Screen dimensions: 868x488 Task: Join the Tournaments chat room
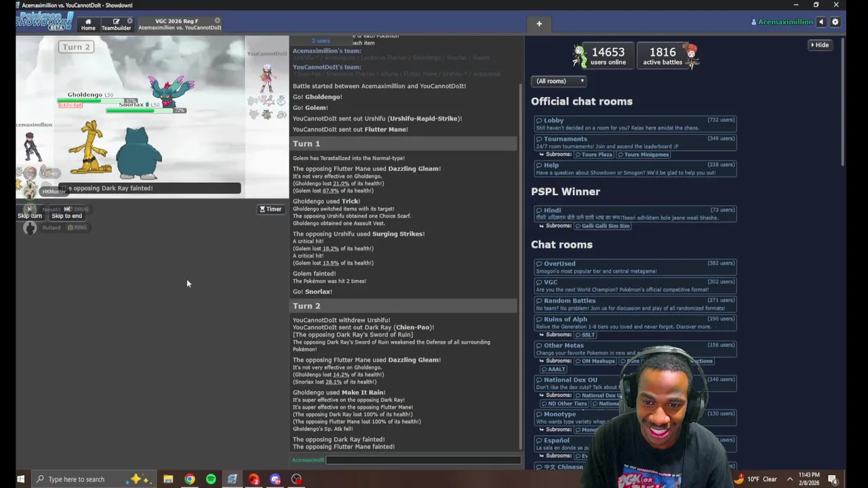635,142
